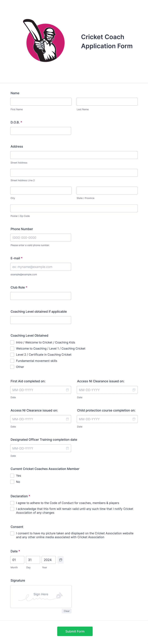Check the 'Other' coaching level option
This screenshot has height=644, width=148.
(x=12, y=367)
